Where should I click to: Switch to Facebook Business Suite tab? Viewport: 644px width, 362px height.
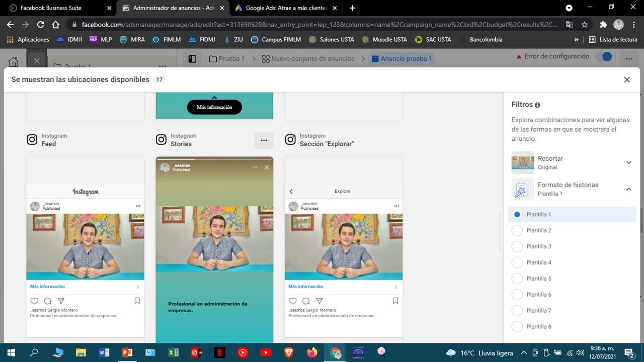(59, 8)
